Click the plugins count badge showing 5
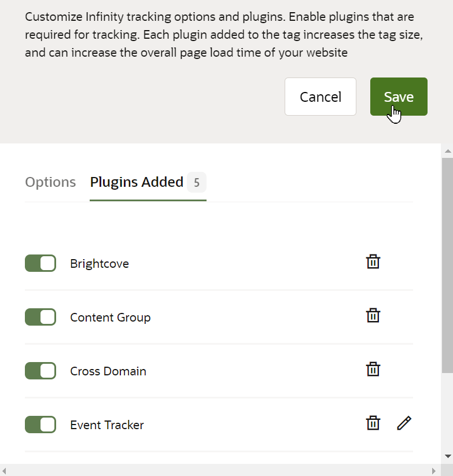Screen dimensions: 453x476 197,182
